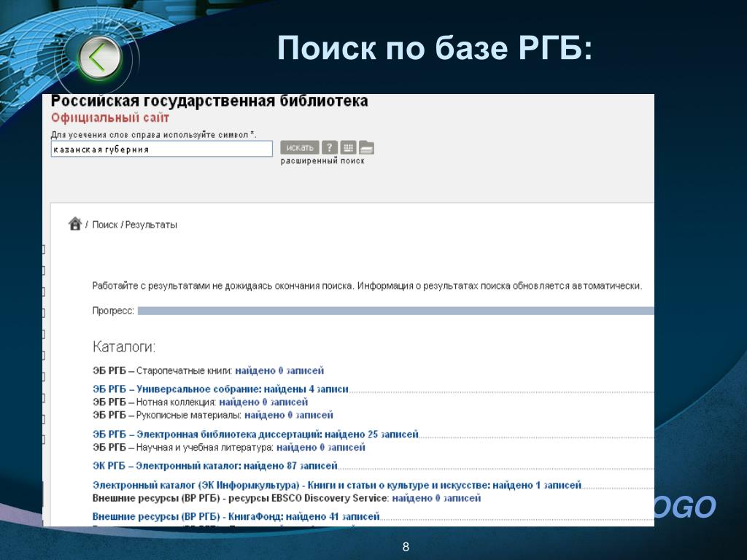Click the slide title Поиск по базе РГБ
Viewport: 747px width, 560px height.
(x=435, y=47)
